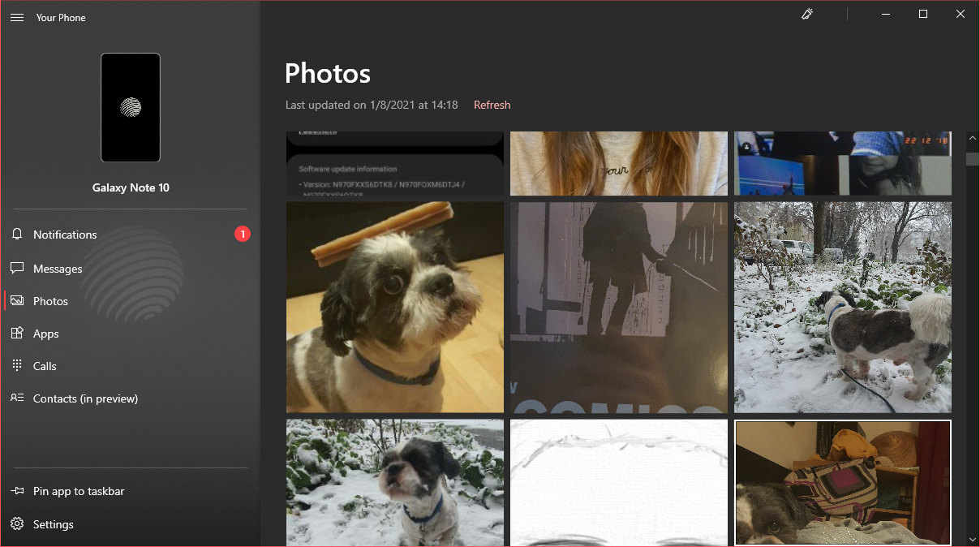Open the hamburger navigation menu
The image size is (980, 547).
click(17, 17)
